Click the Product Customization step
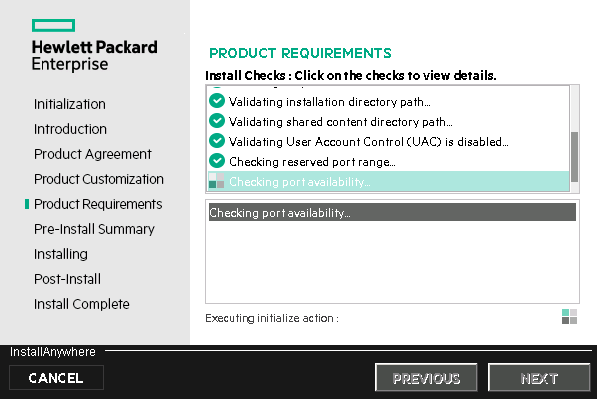 click(x=99, y=179)
